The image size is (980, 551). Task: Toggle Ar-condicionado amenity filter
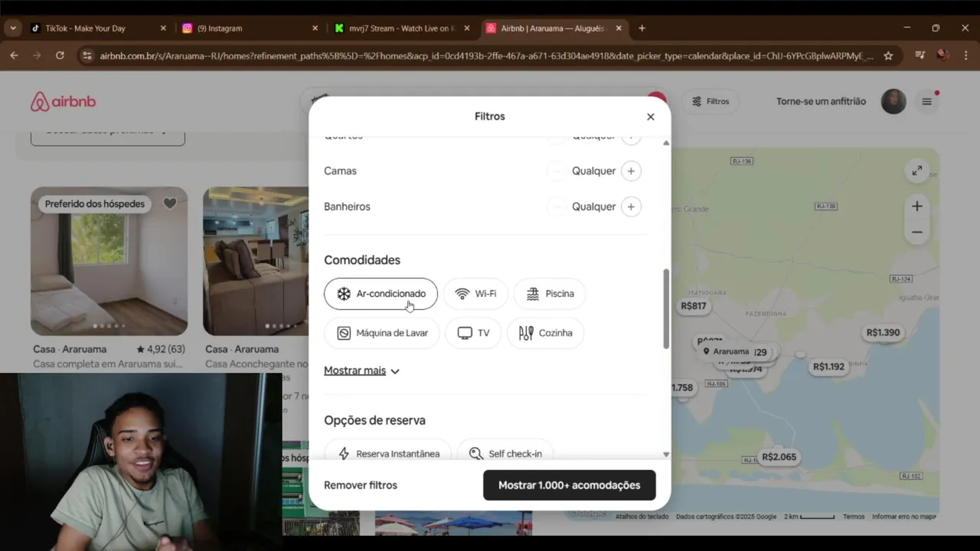(x=381, y=294)
